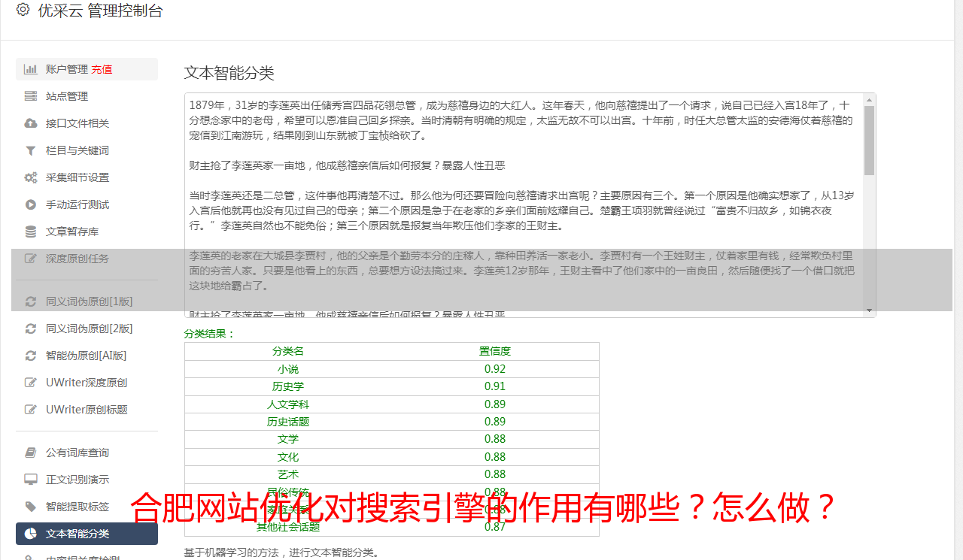This screenshot has height=560, width=963.
Task: Click the 0.88 value in the 文化 row
Action: (495, 457)
